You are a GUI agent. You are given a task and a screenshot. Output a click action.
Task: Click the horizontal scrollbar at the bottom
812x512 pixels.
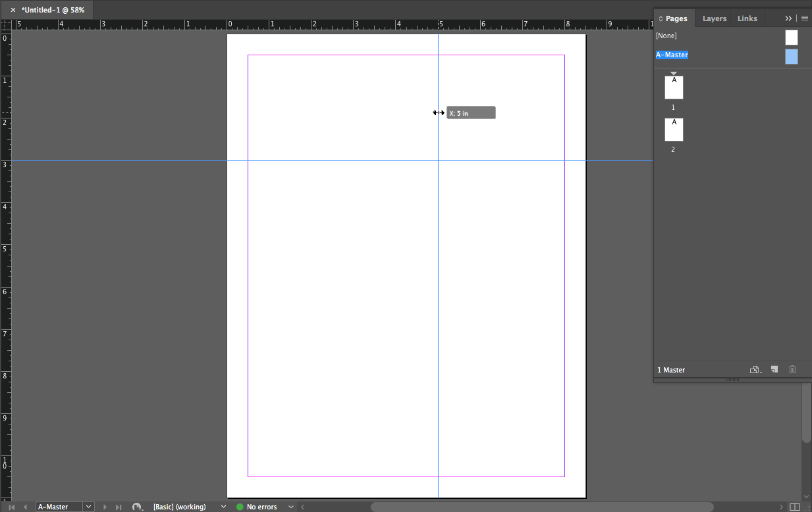(541, 507)
